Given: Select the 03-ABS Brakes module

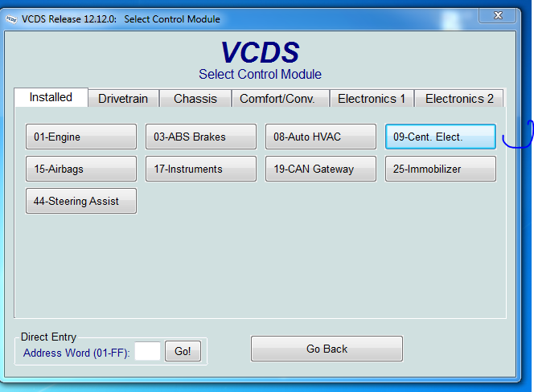Looking at the screenshot, I should click(201, 137).
